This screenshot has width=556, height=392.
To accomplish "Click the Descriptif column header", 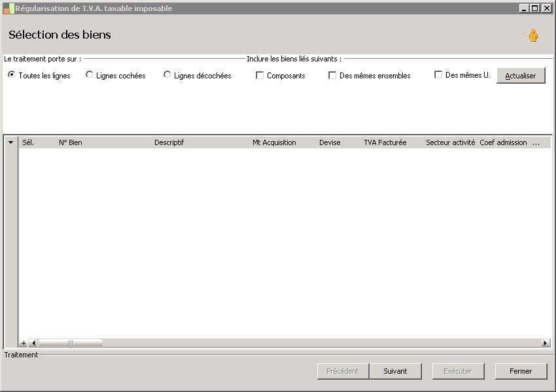I will tap(169, 142).
